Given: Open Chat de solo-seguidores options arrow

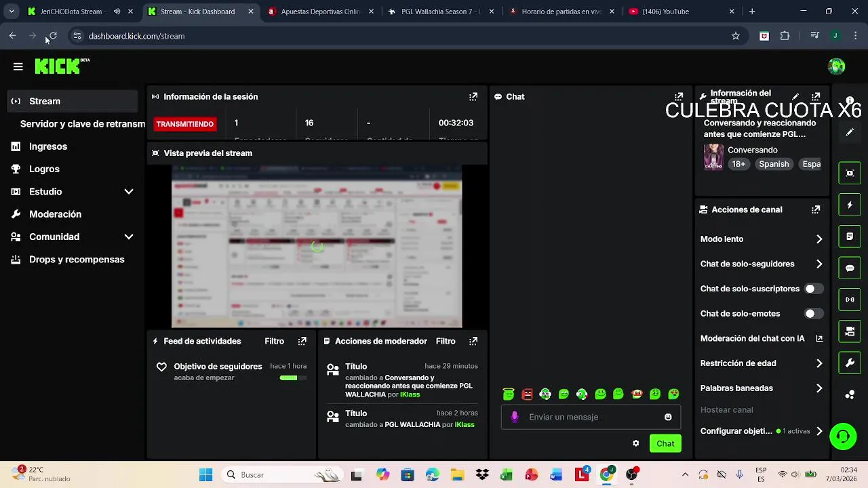Looking at the screenshot, I should [819, 264].
